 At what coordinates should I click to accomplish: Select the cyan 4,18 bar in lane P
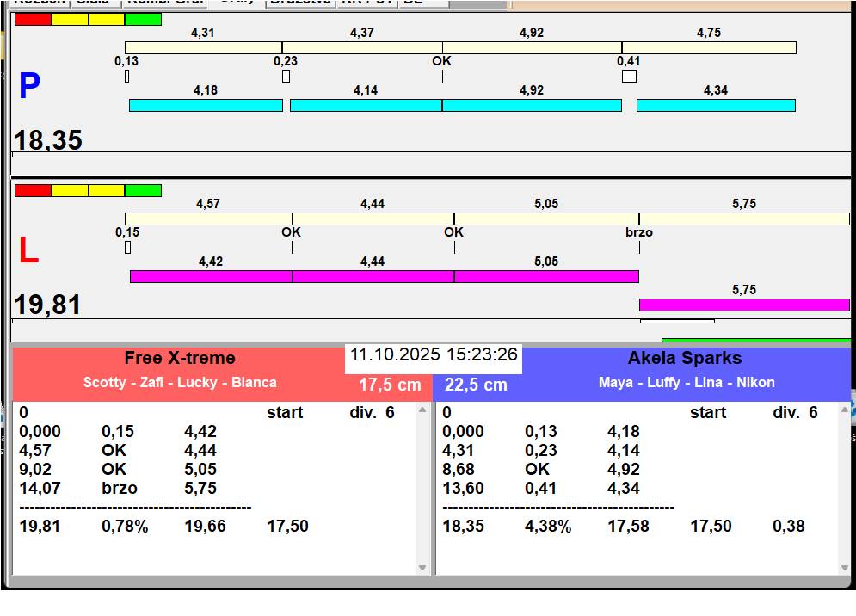click(206, 105)
